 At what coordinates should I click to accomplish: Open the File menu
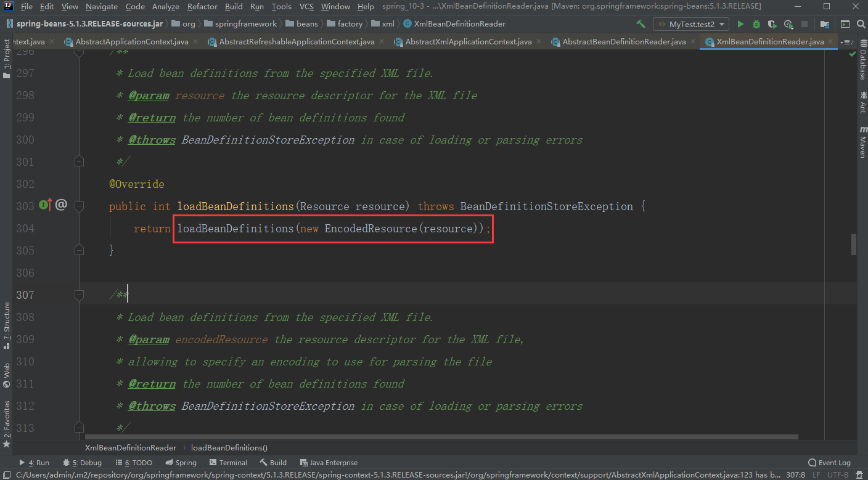pyautogui.click(x=27, y=6)
